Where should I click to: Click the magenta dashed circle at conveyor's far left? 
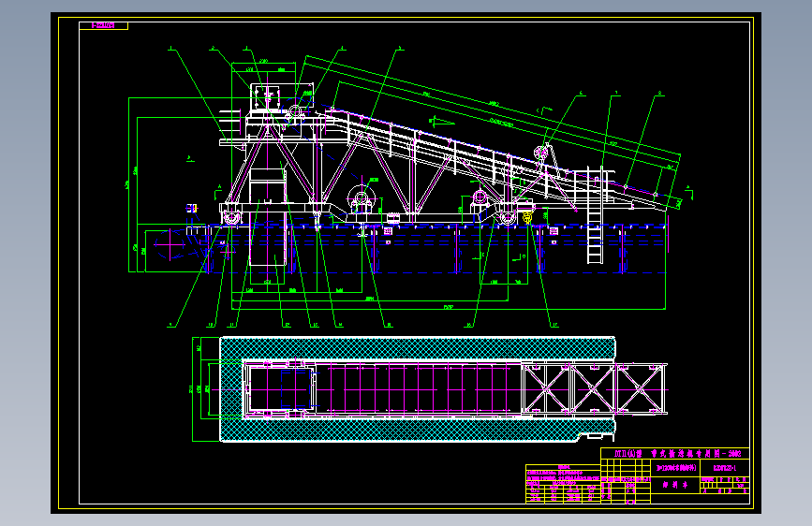(170, 245)
